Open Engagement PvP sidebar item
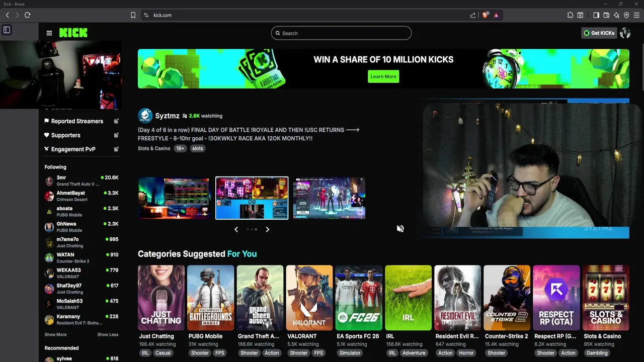This screenshot has height=362, width=644. click(81, 149)
